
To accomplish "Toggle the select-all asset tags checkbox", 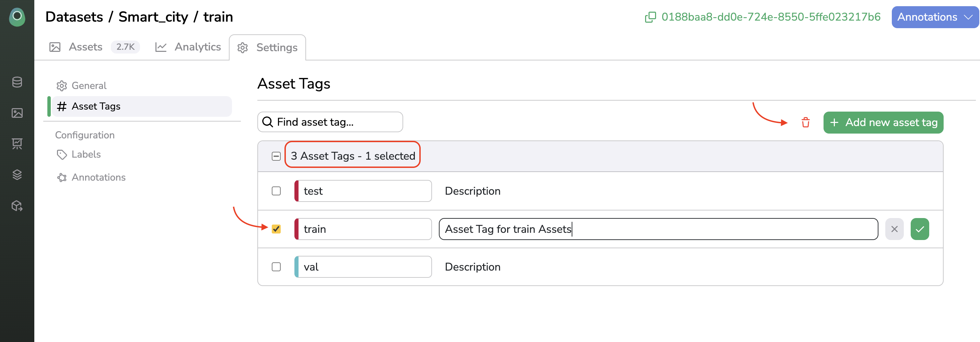I will pos(276,156).
